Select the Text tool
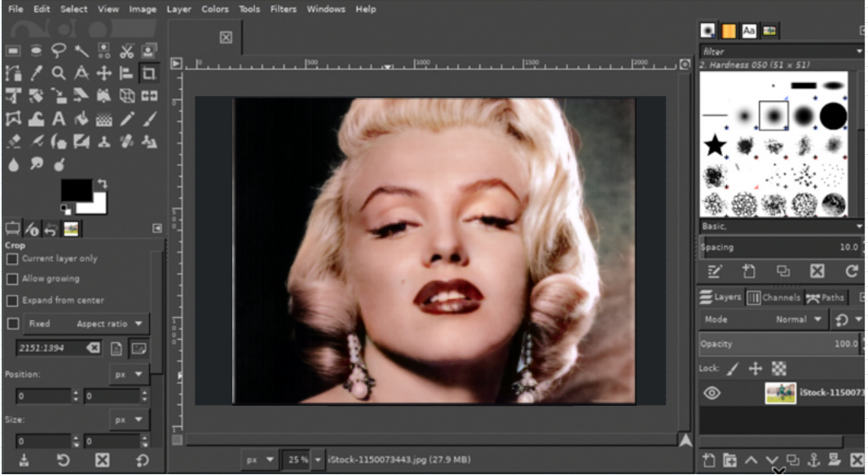The height and width of the screenshot is (475, 868). point(59,119)
